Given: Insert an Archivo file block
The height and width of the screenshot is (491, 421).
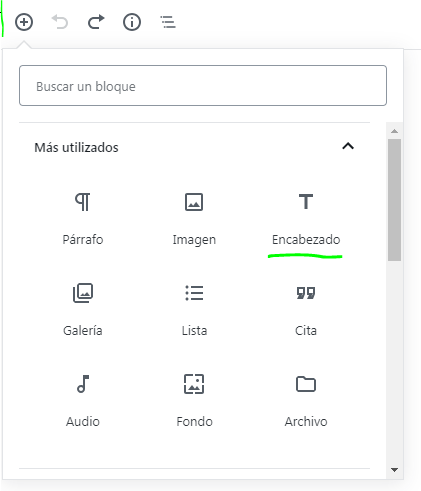Looking at the screenshot, I should 306,400.
